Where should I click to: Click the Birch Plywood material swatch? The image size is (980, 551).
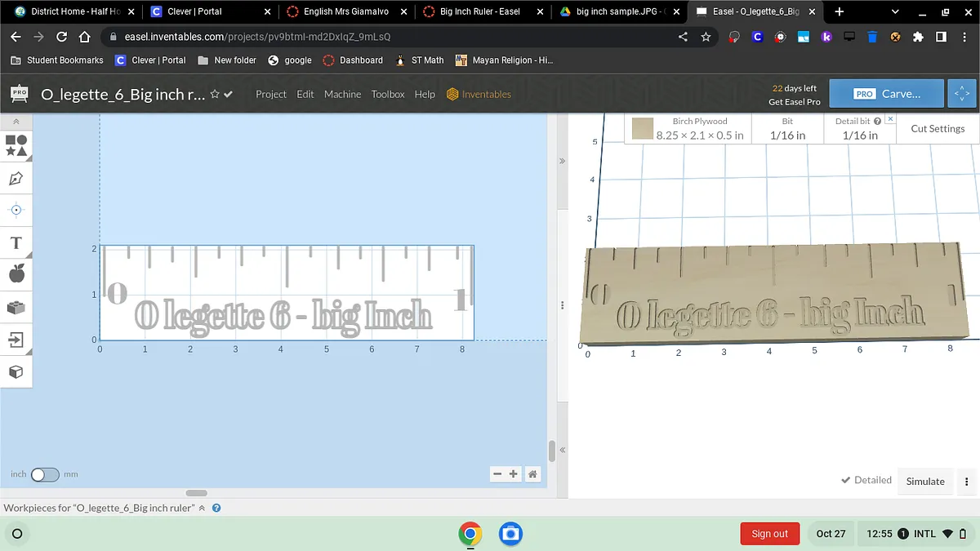coord(643,129)
